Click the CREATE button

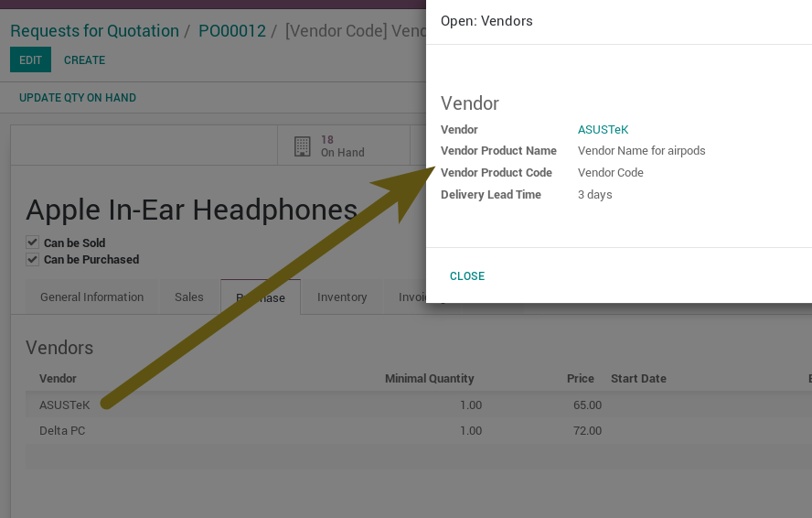click(x=84, y=60)
